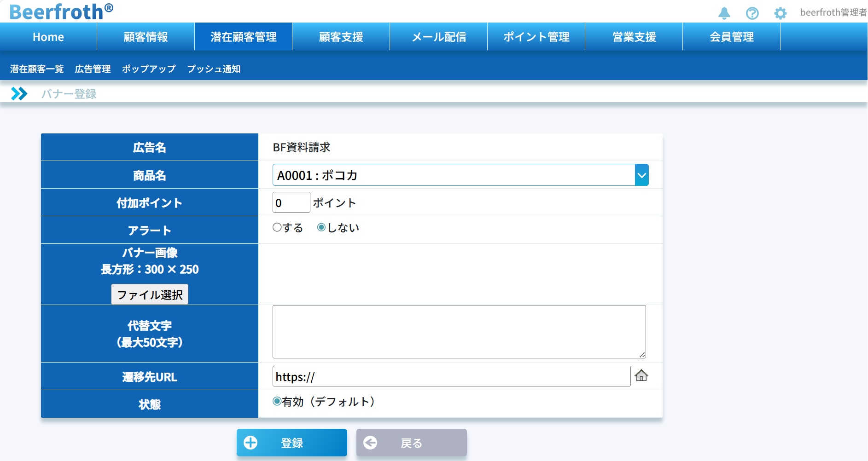Screen dimensions: 868x461
Task: Open the 顧客情報 menu tab
Action: point(146,37)
